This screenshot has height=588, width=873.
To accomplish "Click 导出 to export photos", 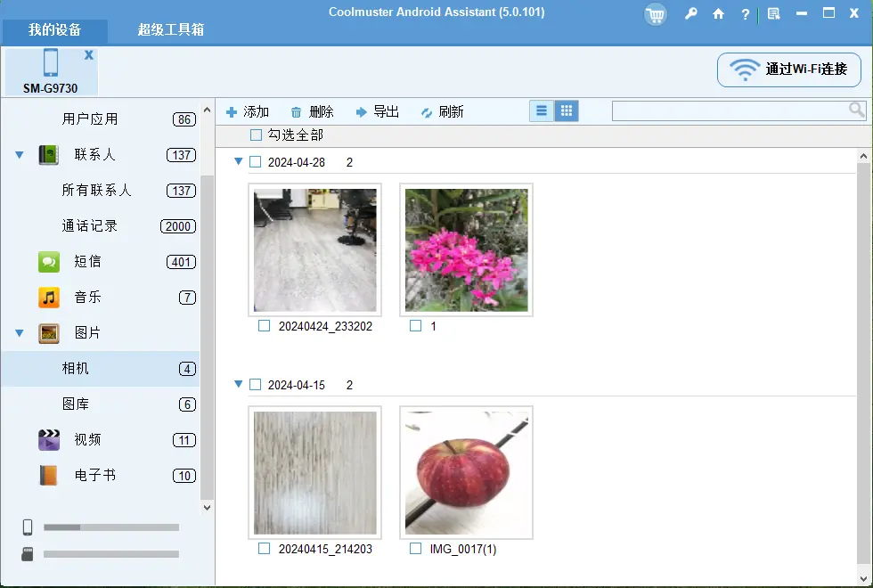I will click(x=377, y=112).
